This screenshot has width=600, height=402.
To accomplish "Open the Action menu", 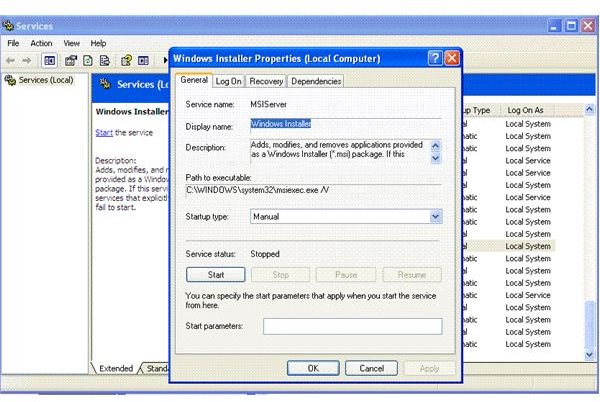I will pyautogui.click(x=41, y=43).
